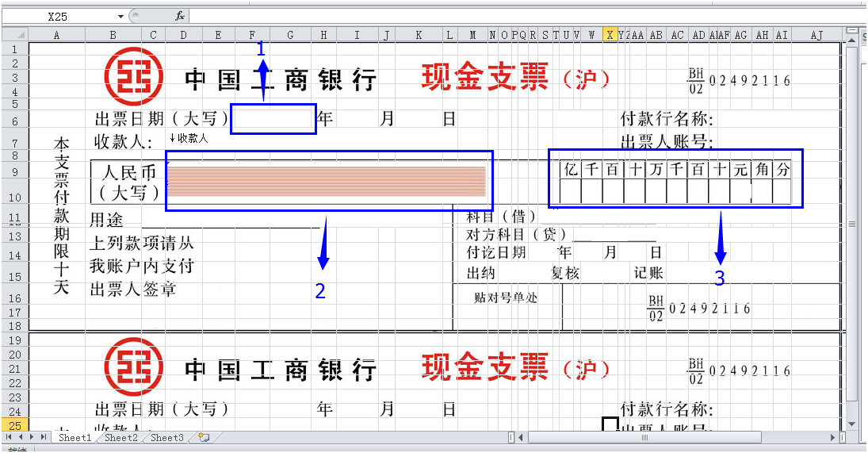
Task: Click vertical scrollbar up arrow
Action: pyautogui.click(x=852, y=39)
